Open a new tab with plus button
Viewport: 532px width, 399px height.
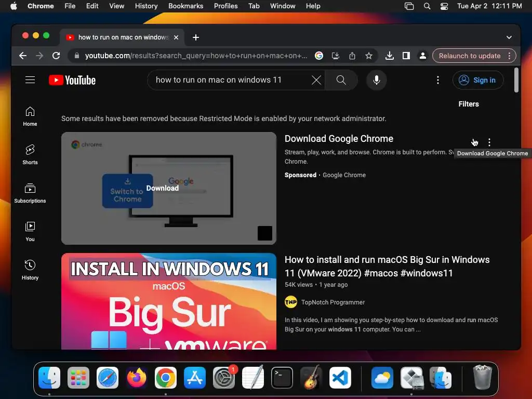click(196, 37)
